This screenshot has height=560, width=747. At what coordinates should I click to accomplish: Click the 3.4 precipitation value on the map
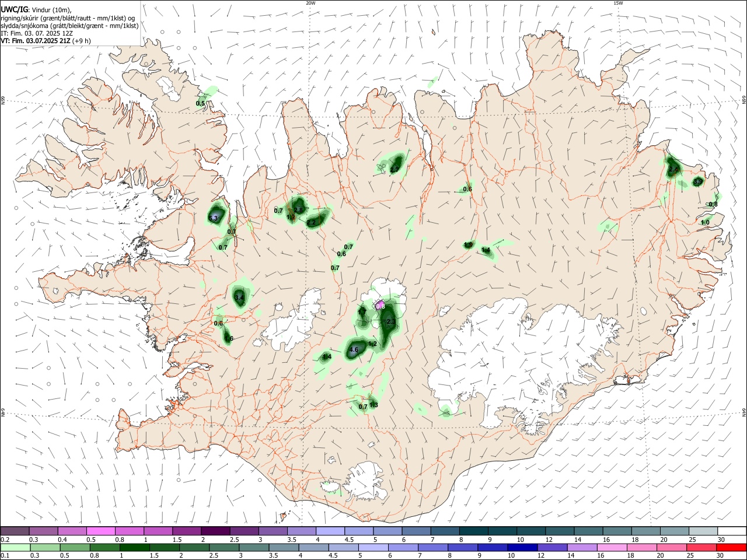[239, 297]
